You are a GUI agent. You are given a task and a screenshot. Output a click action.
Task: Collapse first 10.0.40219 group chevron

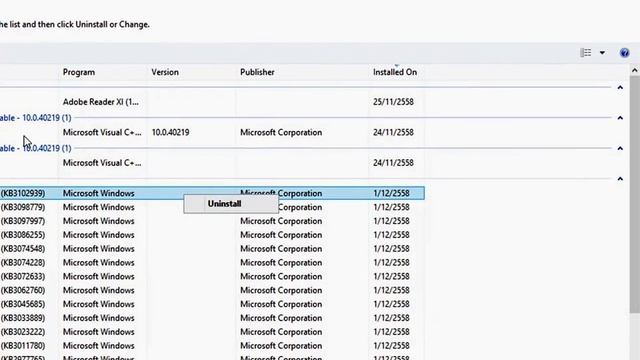pos(620,118)
